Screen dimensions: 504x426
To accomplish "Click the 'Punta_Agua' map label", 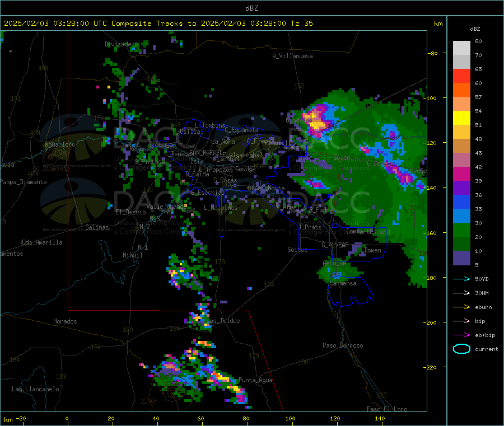I will click(255, 380).
